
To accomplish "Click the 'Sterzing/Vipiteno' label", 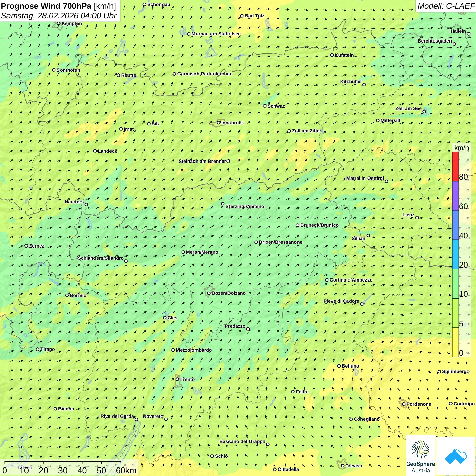I will coord(245,206).
